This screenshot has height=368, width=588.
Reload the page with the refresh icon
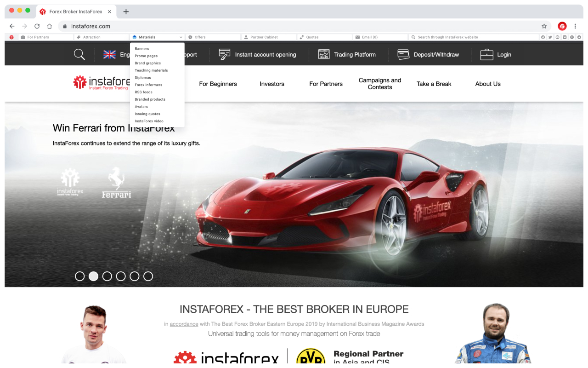(x=37, y=26)
